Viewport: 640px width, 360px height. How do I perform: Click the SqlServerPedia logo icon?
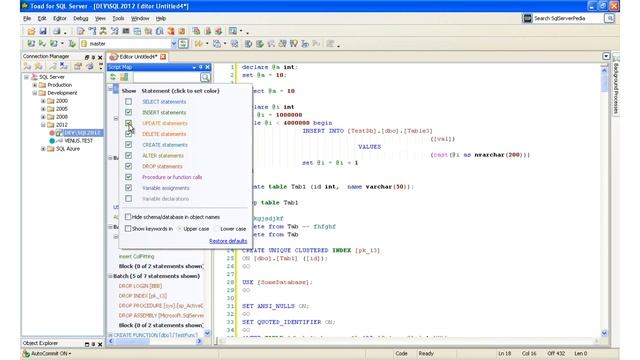click(527, 18)
